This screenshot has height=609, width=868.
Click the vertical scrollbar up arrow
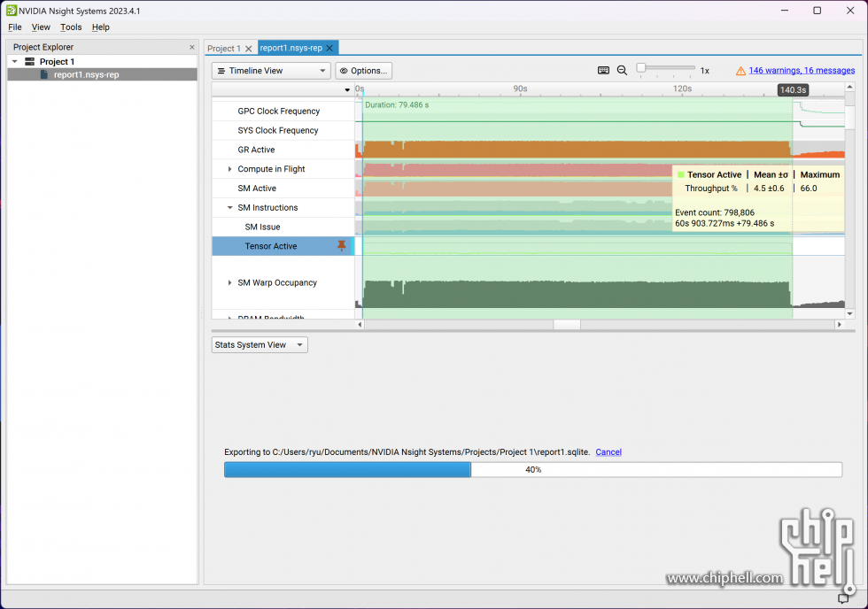pos(849,87)
